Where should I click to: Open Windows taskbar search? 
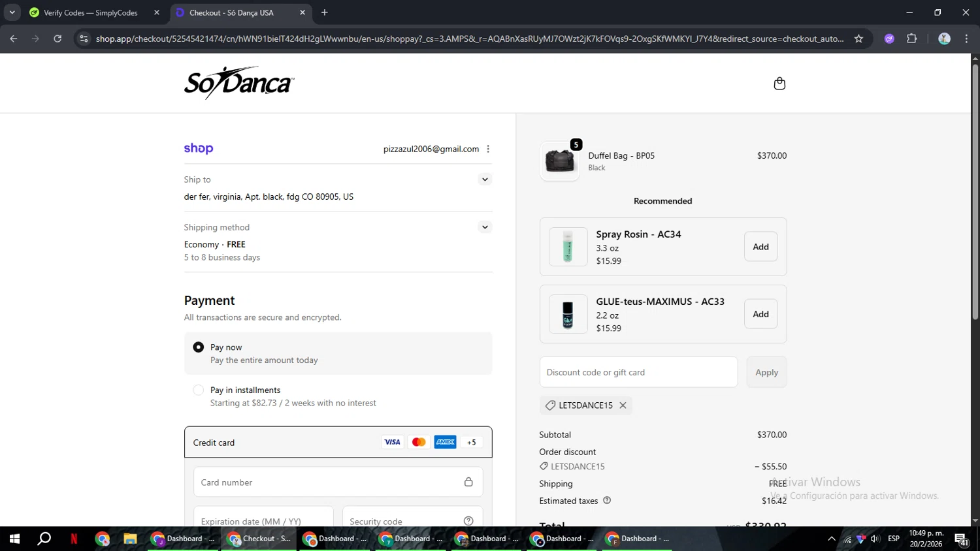(x=44, y=539)
